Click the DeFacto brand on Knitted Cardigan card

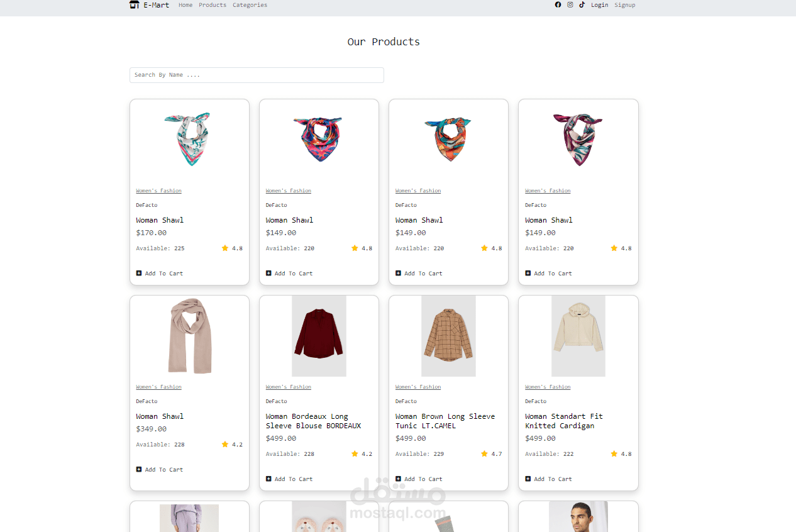[536, 401]
